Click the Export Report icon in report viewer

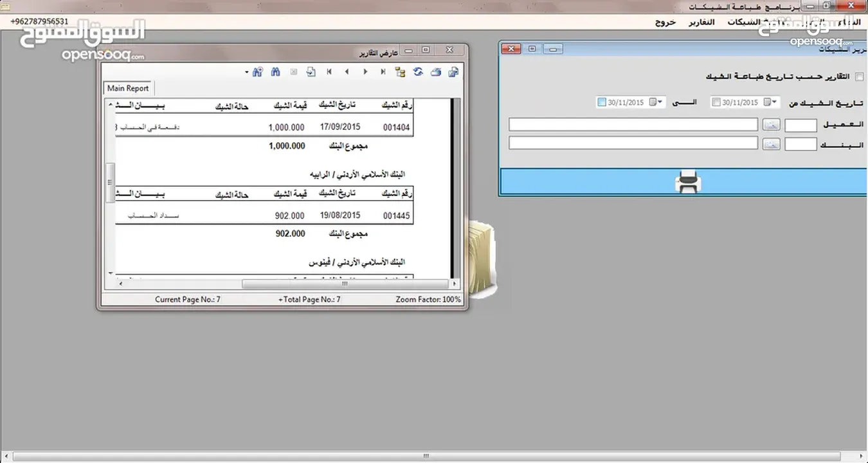click(x=454, y=72)
